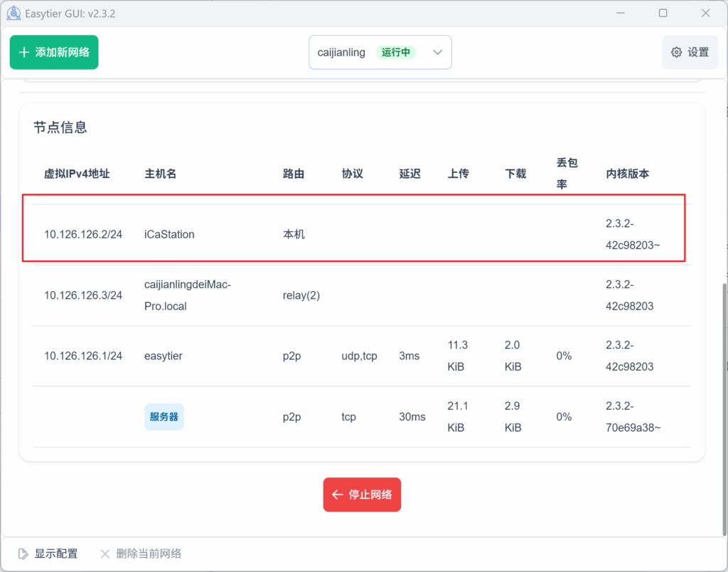Viewport: 728px width, 572px height.
Task: Click the 11.3 KiB upload value
Action: pyautogui.click(x=458, y=356)
